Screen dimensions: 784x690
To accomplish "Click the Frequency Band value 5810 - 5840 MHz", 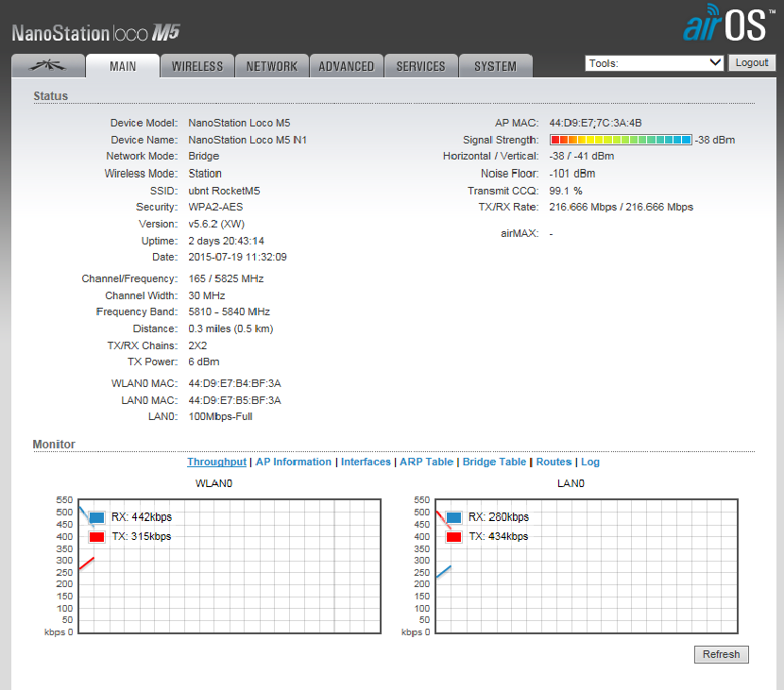I will tap(229, 311).
